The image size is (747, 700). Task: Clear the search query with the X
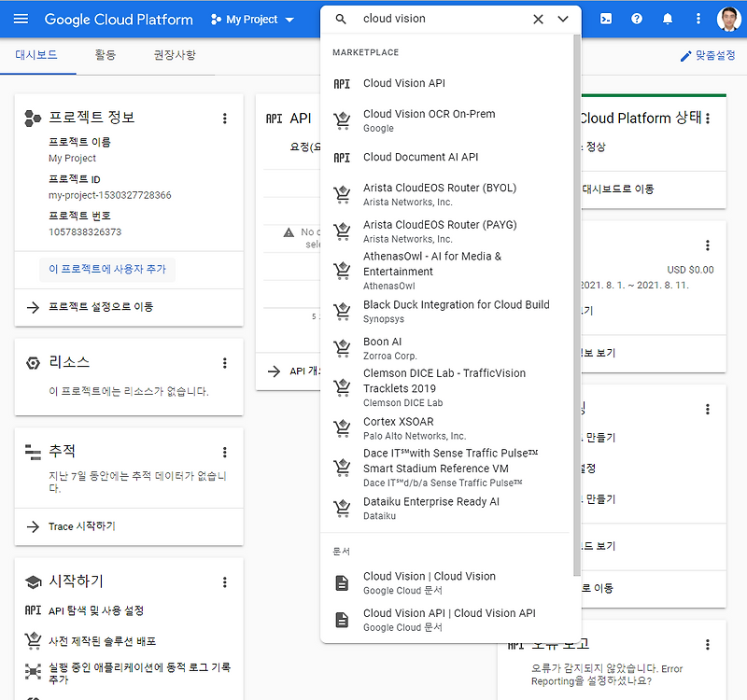pyautogui.click(x=538, y=17)
